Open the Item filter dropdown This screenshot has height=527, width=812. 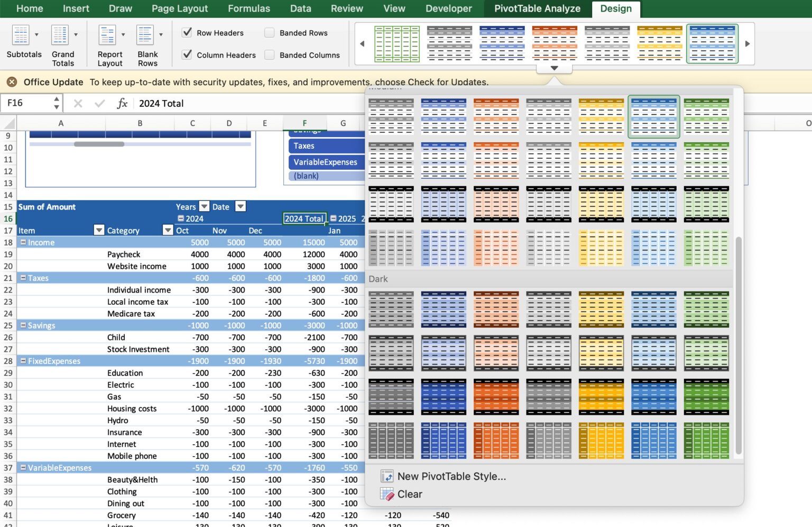tap(99, 230)
